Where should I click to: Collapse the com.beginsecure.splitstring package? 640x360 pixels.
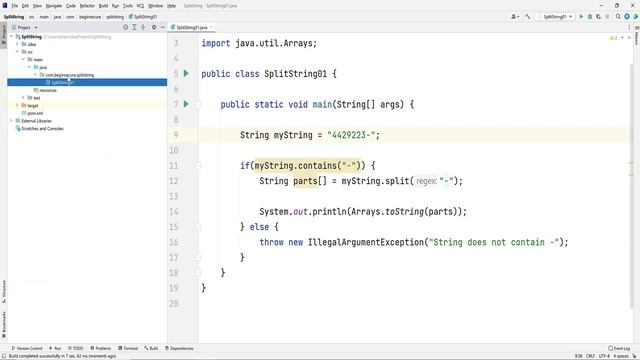[x=35, y=75]
